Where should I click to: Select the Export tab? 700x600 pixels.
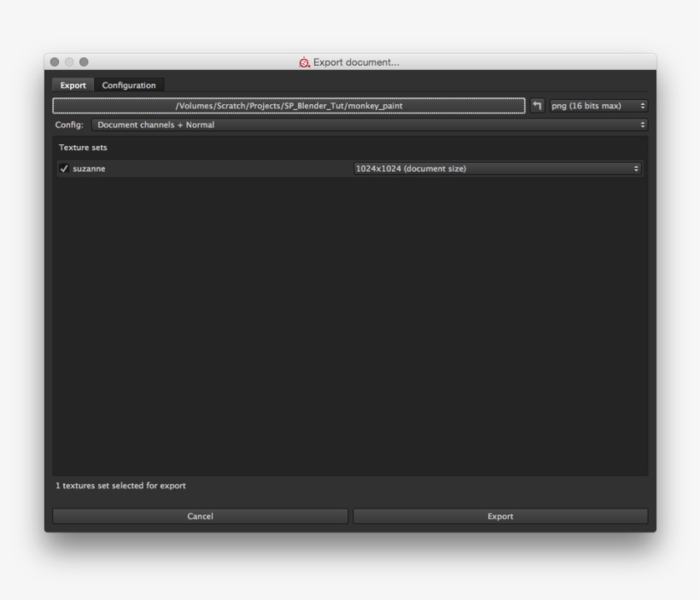(72, 84)
